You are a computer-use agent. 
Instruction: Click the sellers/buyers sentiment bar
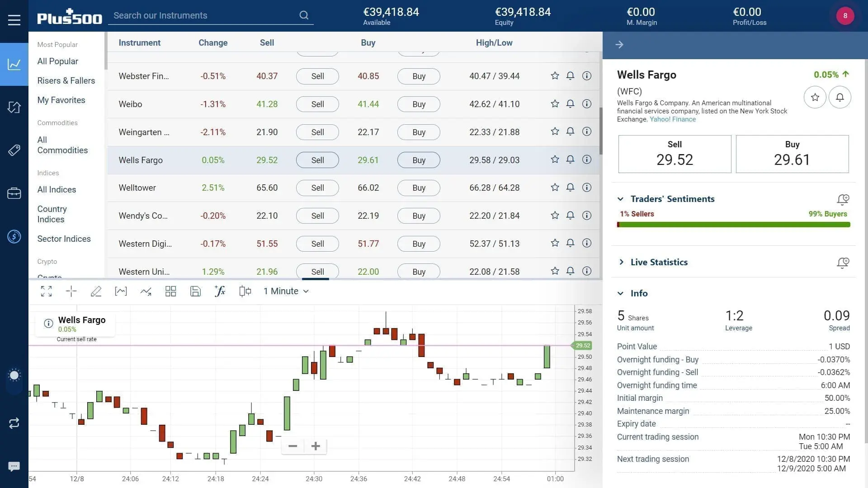coord(733,225)
